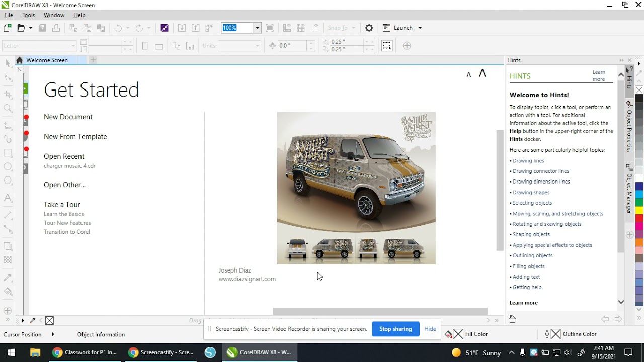Click New Document link
This screenshot has width=644, height=362.
tap(68, 117)
